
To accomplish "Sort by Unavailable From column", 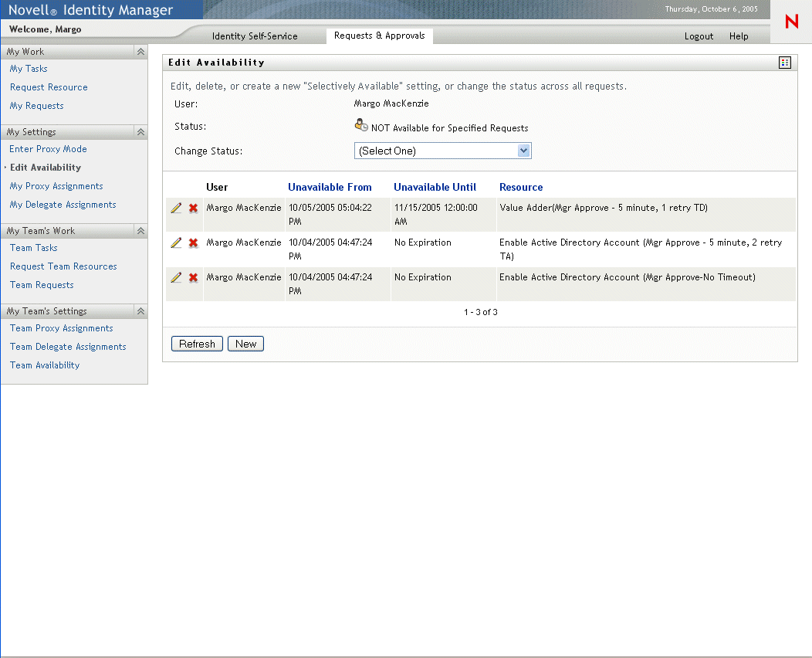I will click(x=330, y=188).
